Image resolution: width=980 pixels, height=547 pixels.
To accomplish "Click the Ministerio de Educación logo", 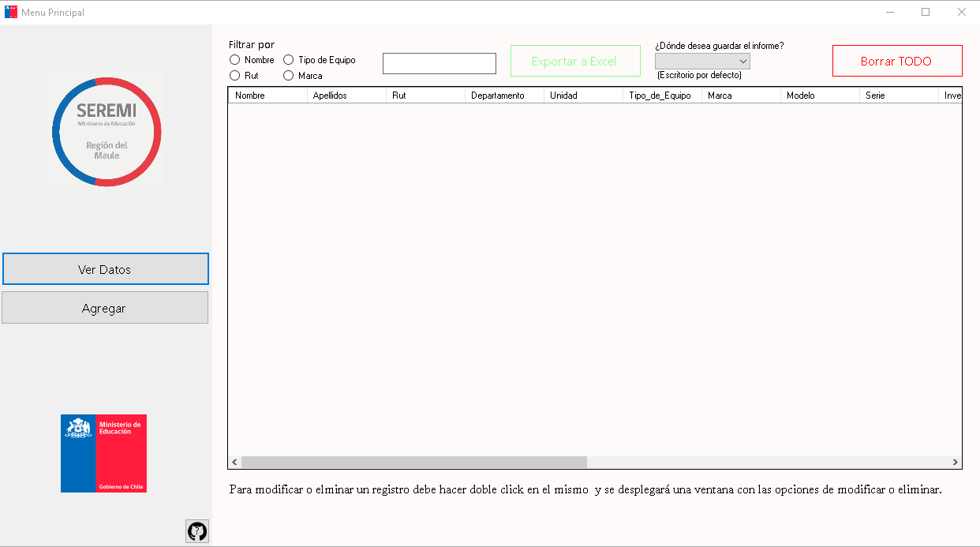I will (x=103, y=453).
